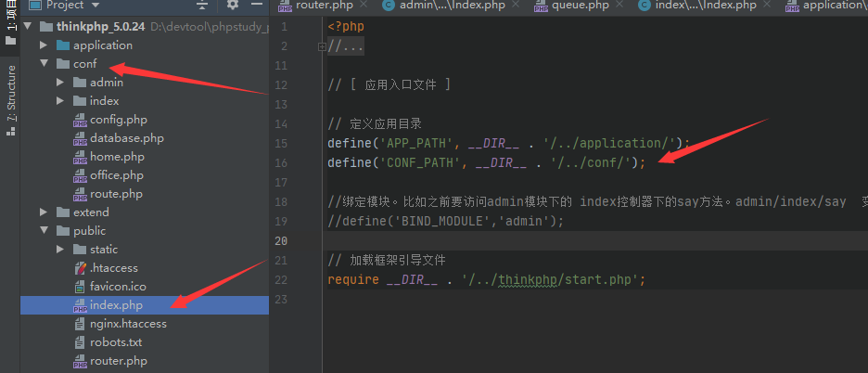Image resolution: width=868 pixels, height=373 pixels.
Task: Click the extend folder icon
Action: click(63, 212)
